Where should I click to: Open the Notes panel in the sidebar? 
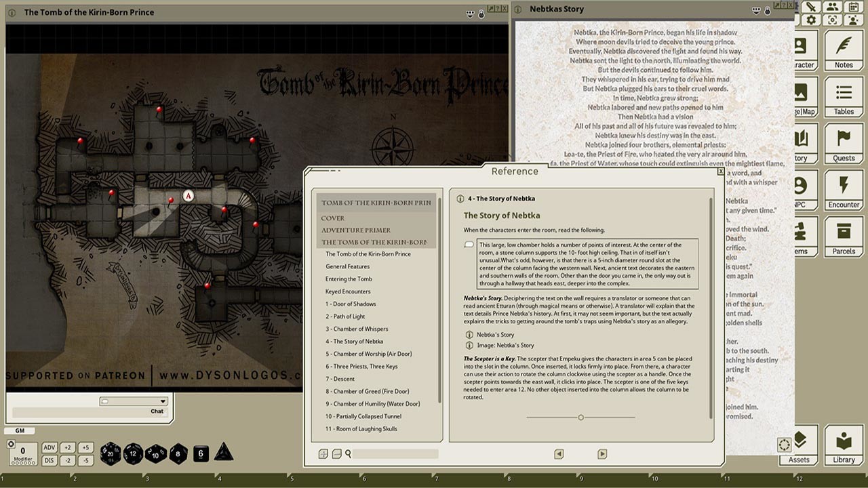[x=843, y=47]
